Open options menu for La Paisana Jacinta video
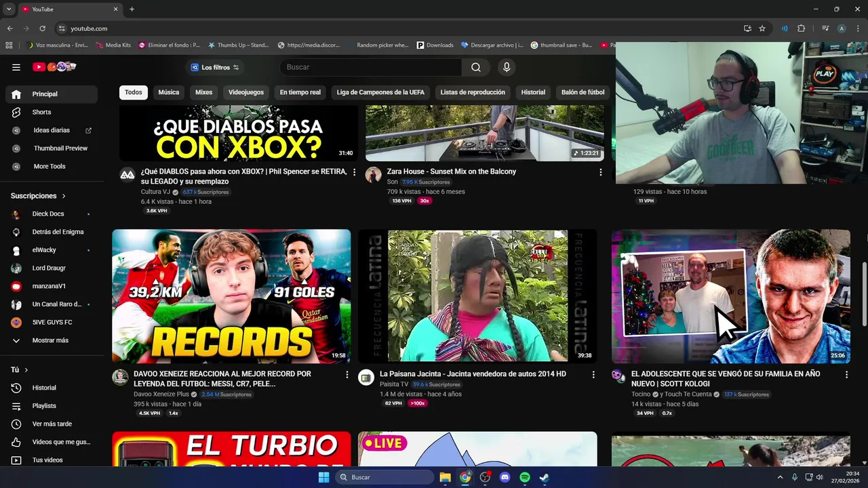The width and height of the screenshot is (868, 488). pos(593,374)
